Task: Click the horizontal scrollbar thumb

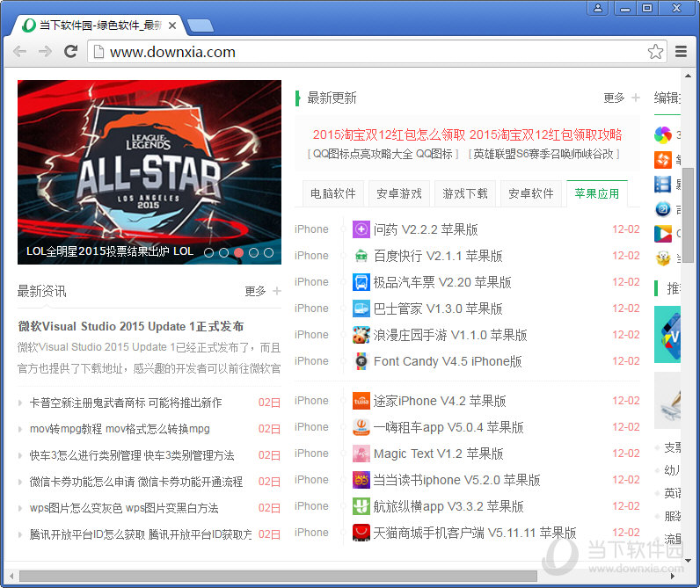Action: coord(278,576)
